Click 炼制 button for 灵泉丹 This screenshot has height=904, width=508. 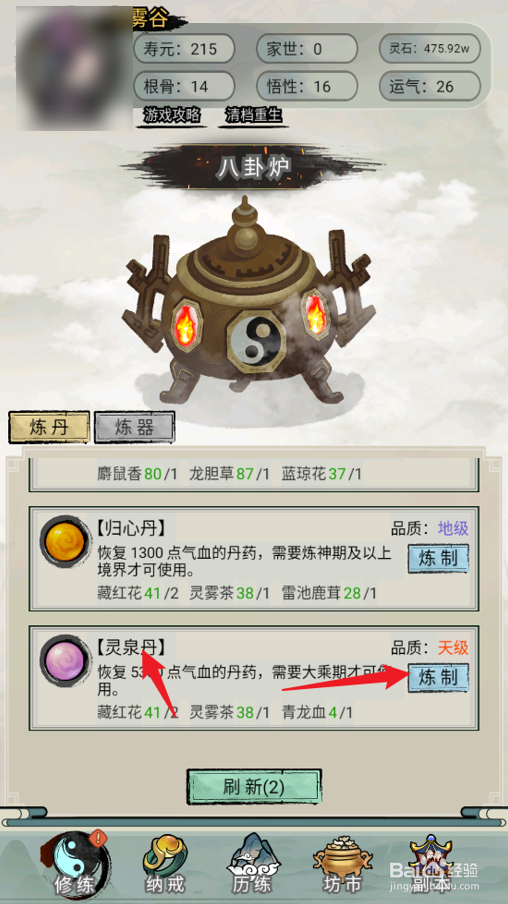(x=438, y=677)
